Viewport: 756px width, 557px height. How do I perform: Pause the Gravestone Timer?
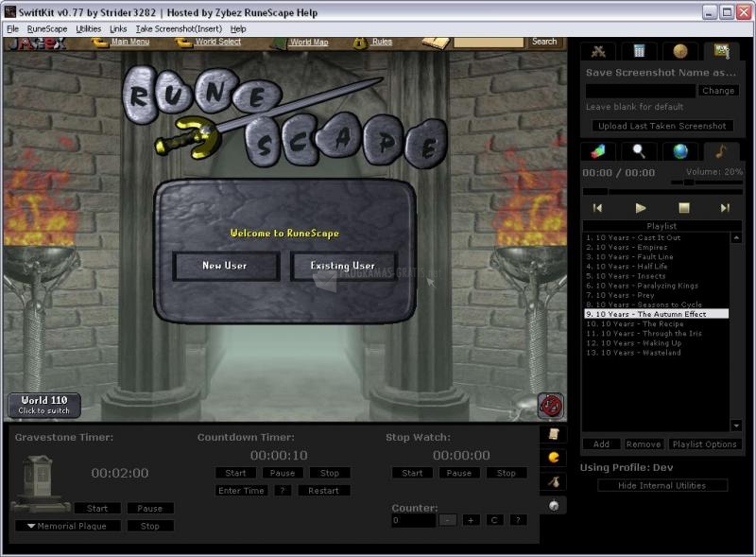pos(150,508)
